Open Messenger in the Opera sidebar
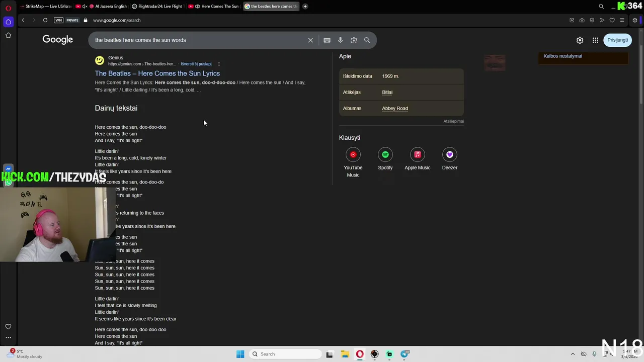This screenshot has width=644, height=362. [8, 169]
